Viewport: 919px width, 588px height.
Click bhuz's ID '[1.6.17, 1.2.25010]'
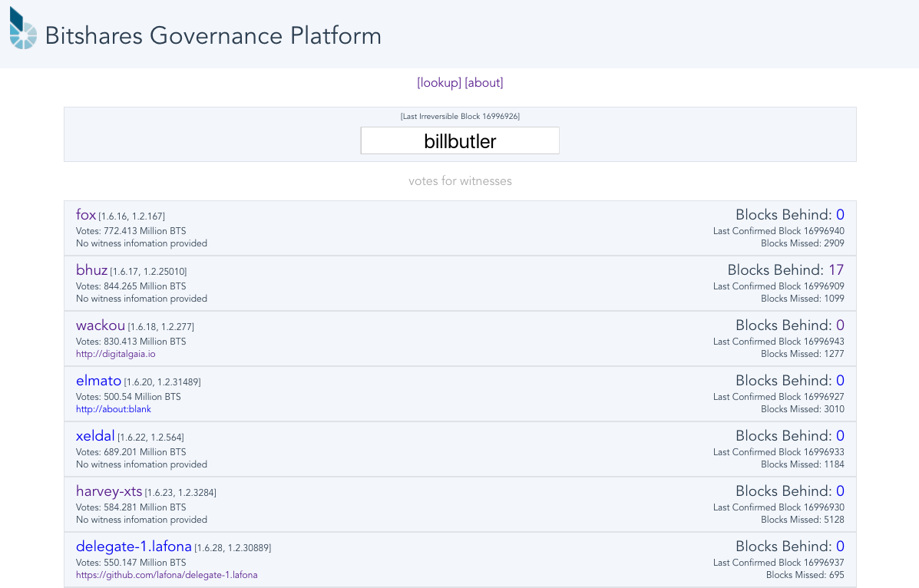[x=148, y=272]
